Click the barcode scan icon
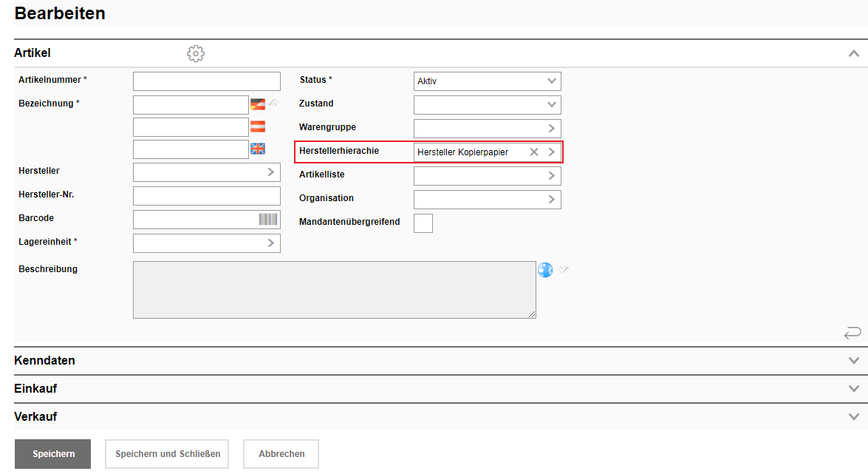The height and width of the screenshot is (474, 868). (x=268, y=219)
